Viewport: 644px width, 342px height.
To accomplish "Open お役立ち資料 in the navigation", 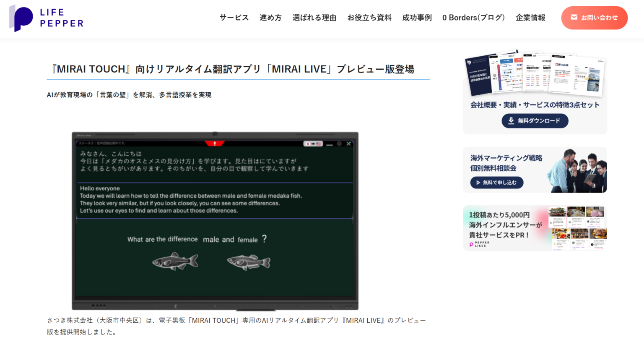I will (369, 18).
